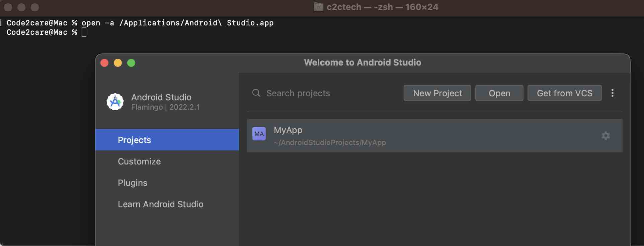Click the Welcome to Android Studio title bar
This screenshot has height=246, width=644.
coord(363,63)
